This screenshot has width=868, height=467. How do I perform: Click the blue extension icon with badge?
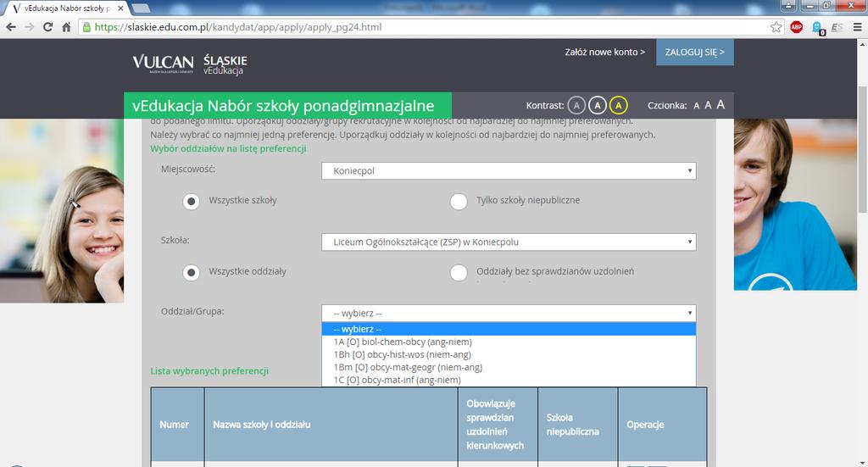[x=817, y=28]
